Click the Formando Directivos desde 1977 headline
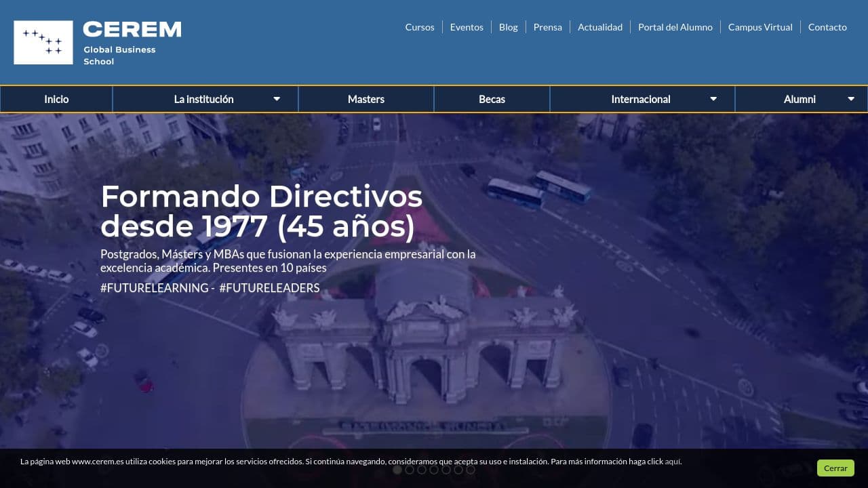This screenshot has height=488, width=868. tap(262, 211)
